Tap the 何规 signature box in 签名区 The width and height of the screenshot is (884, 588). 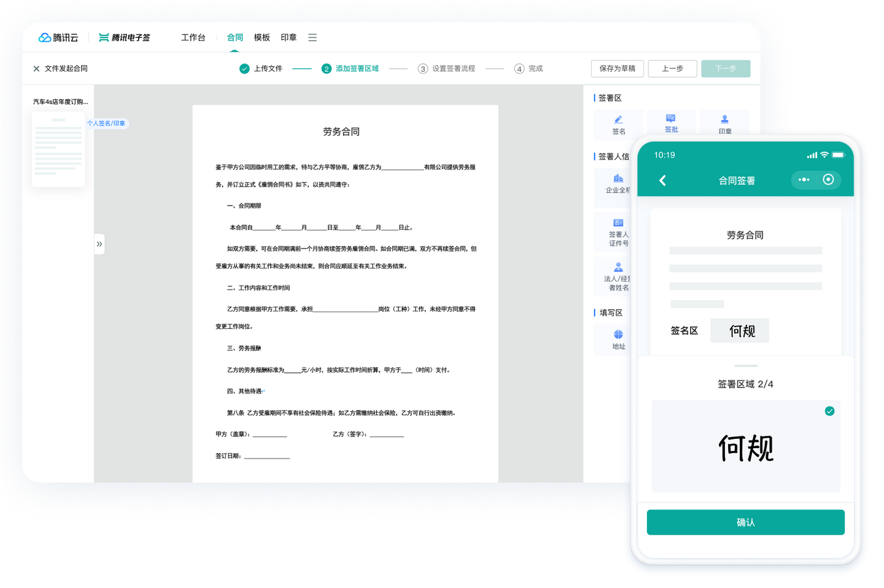point(740,331)
